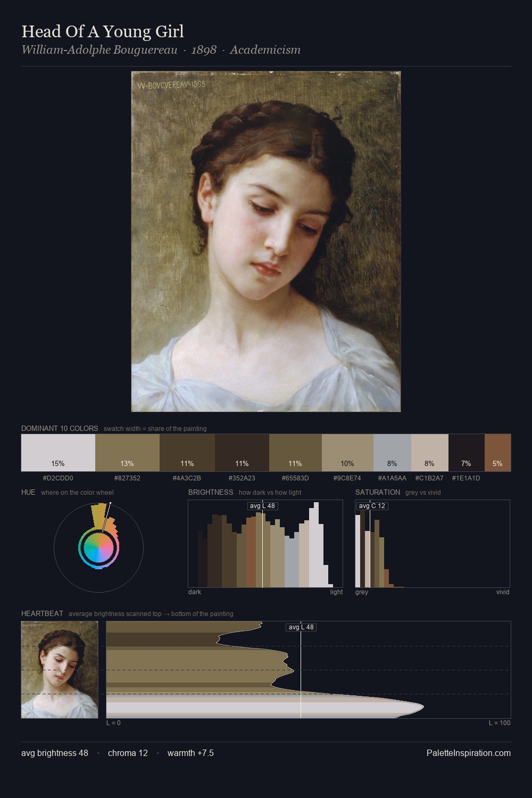532x798 pixels.
Task: Click the heartbeat avg L 48 label
Action: click(301, 627)
